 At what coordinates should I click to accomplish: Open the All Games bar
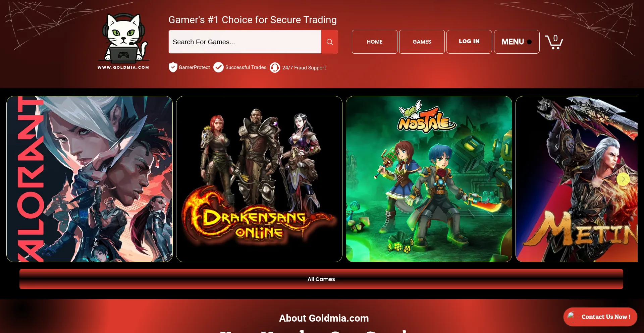pos(321,279)
